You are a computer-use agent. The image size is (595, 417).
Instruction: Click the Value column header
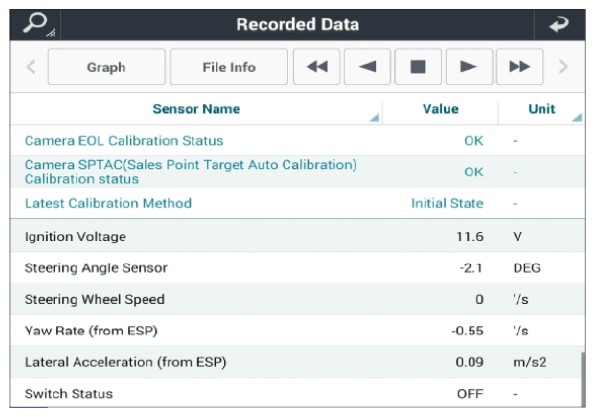coord(440,109)
